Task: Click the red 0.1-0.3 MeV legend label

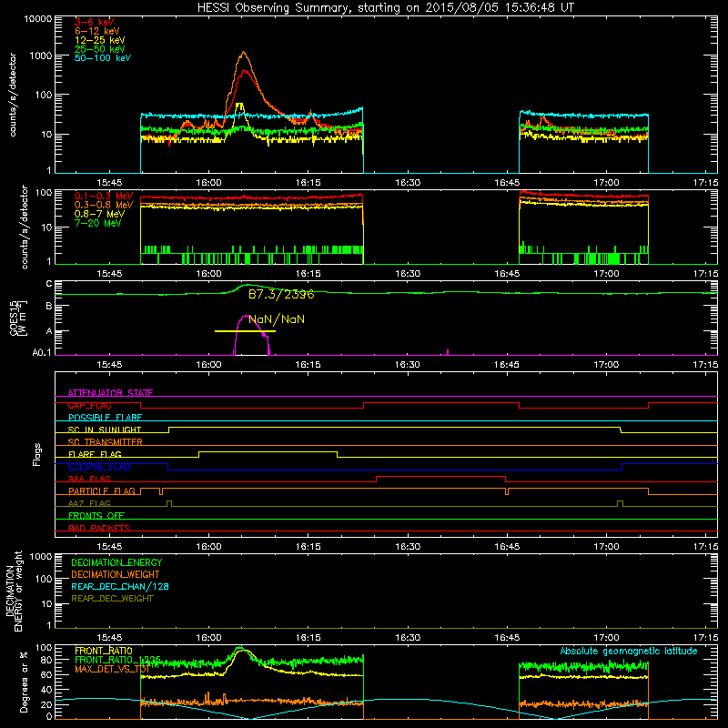Action: 104,196
